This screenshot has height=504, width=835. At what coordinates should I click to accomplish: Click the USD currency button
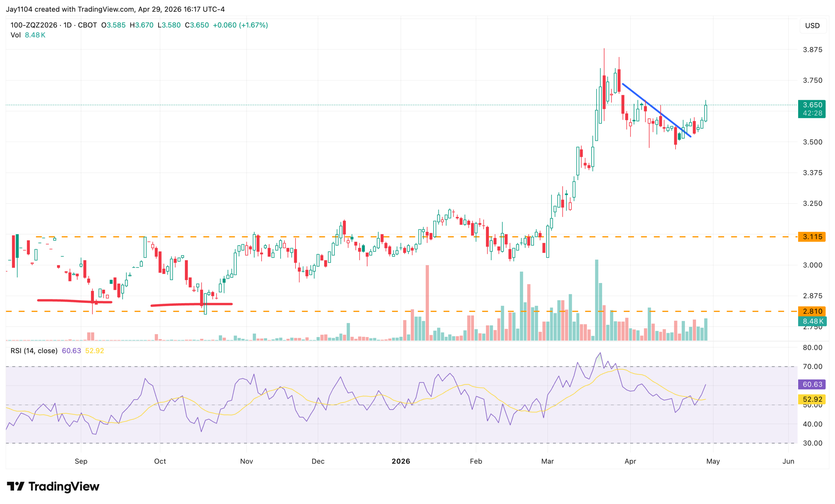[x=812, y=26]
